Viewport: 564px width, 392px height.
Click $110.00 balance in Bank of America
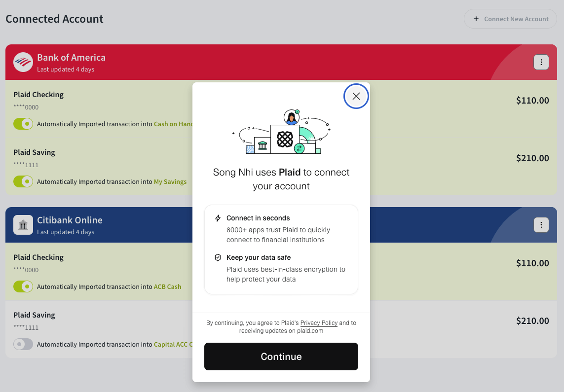click(532, 100)
